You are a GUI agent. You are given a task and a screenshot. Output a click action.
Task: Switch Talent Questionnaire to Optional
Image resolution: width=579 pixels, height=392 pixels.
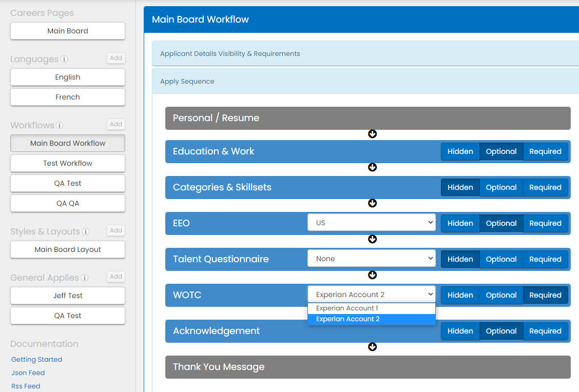[x=501, y=259]
